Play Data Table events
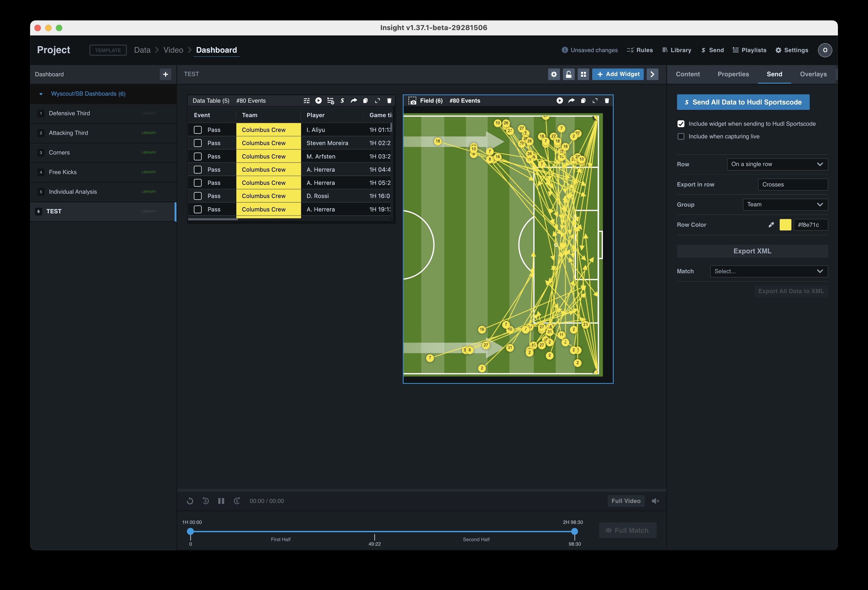868x590 pixels. click(x=318, y=100)
